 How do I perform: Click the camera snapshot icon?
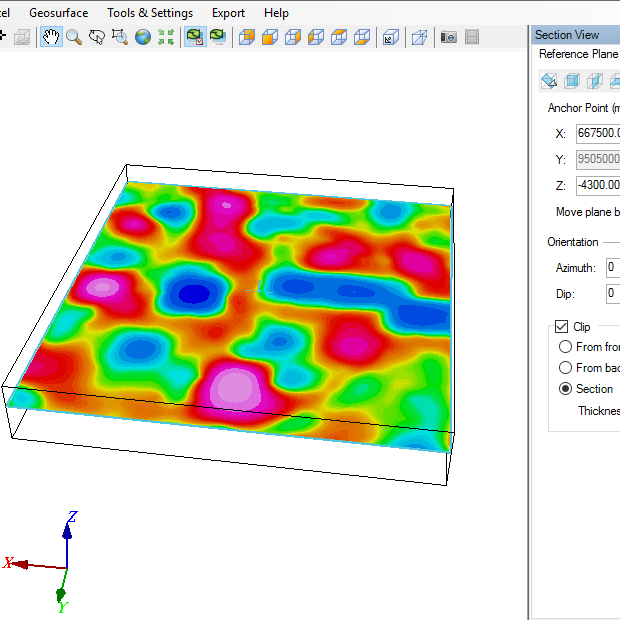(449, 37)
